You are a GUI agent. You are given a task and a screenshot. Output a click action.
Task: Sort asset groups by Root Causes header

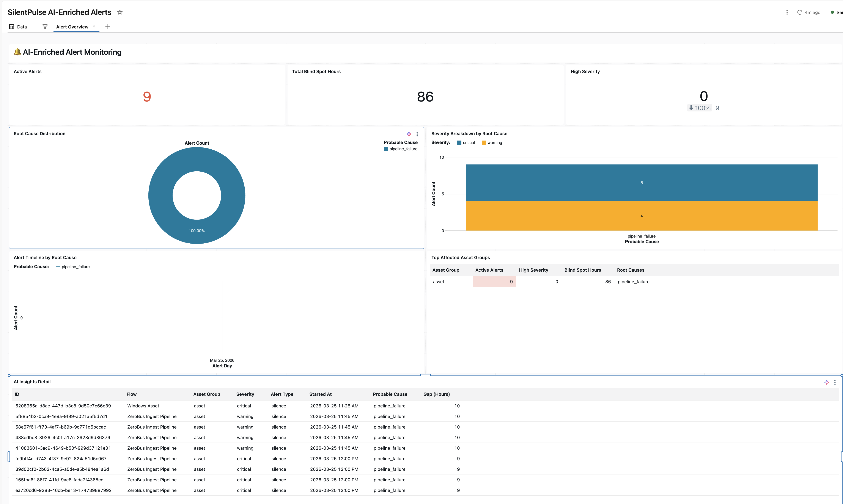click(631, 270)
